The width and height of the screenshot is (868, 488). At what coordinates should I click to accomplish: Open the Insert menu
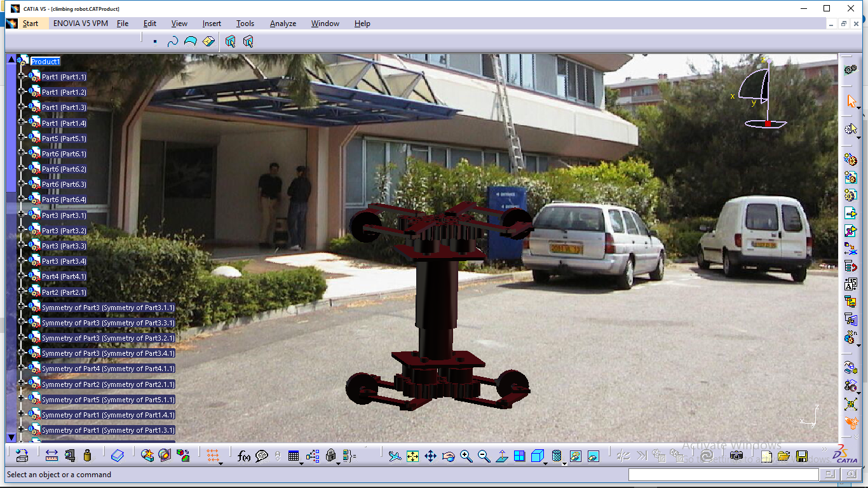[x=212, y=24]
